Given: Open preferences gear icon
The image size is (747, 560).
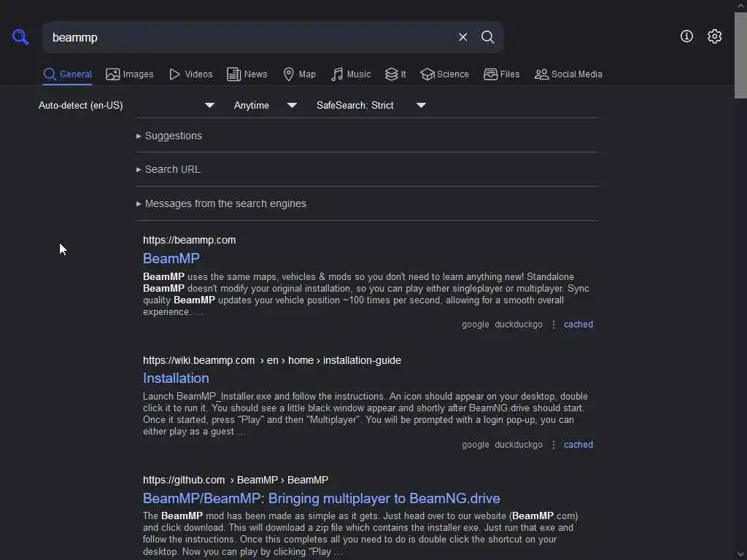Looking at the screenshot, I should (x=714, y=36).
